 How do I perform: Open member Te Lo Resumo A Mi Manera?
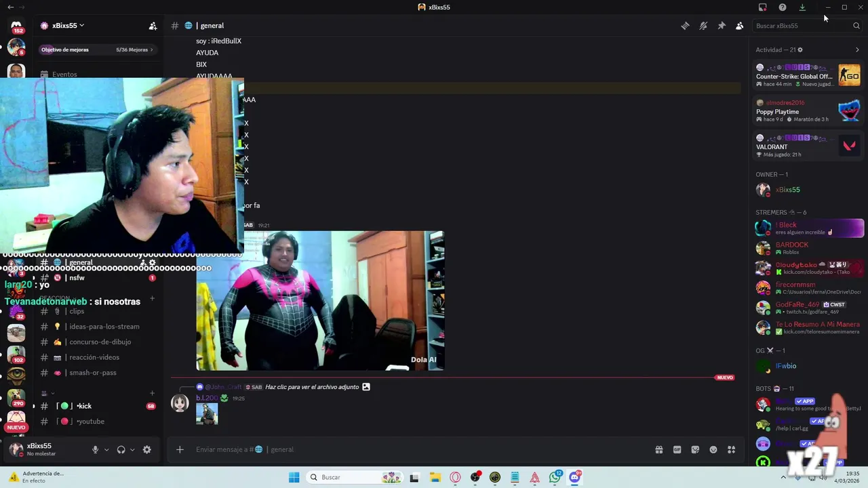tap(808, 328)
